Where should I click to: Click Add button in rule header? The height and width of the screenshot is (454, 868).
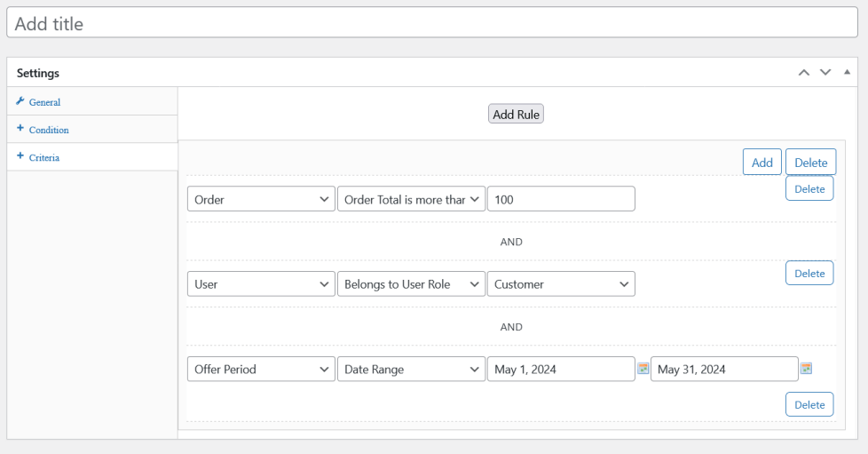[x=761, y=163]
